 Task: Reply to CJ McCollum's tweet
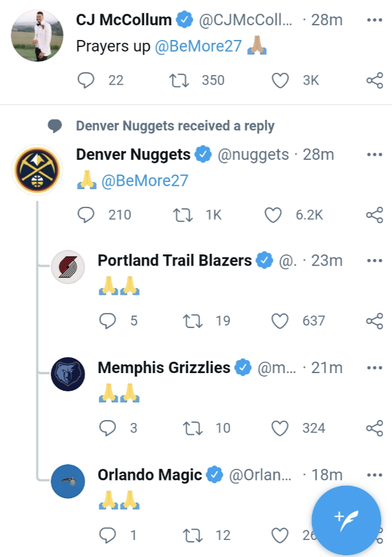86,80
